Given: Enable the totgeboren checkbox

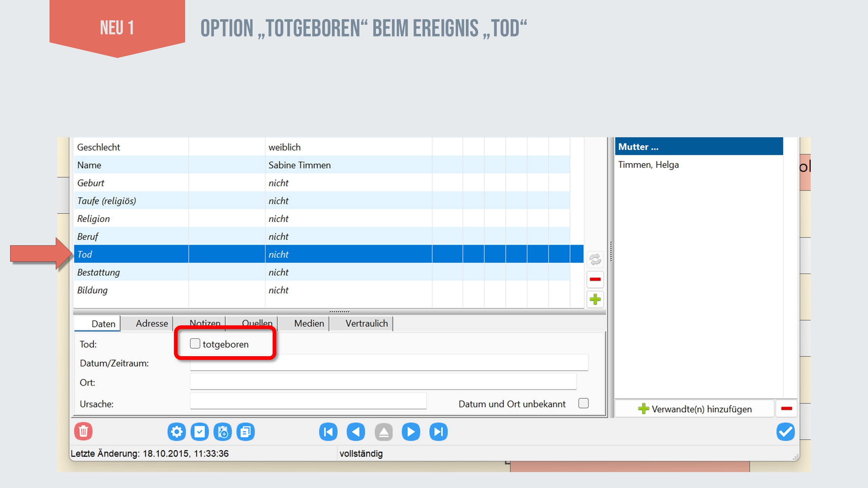Looking at the screenshot, I should pyautogui.click(x=195, y=344).
